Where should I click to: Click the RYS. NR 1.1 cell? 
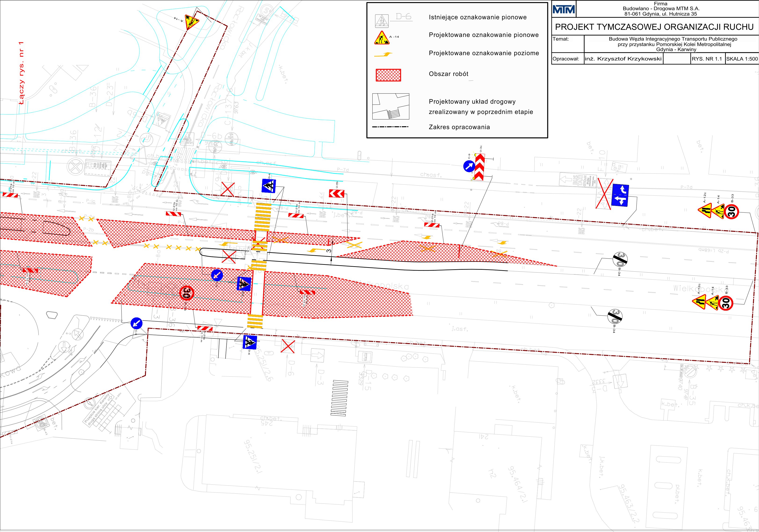point(707,59)
